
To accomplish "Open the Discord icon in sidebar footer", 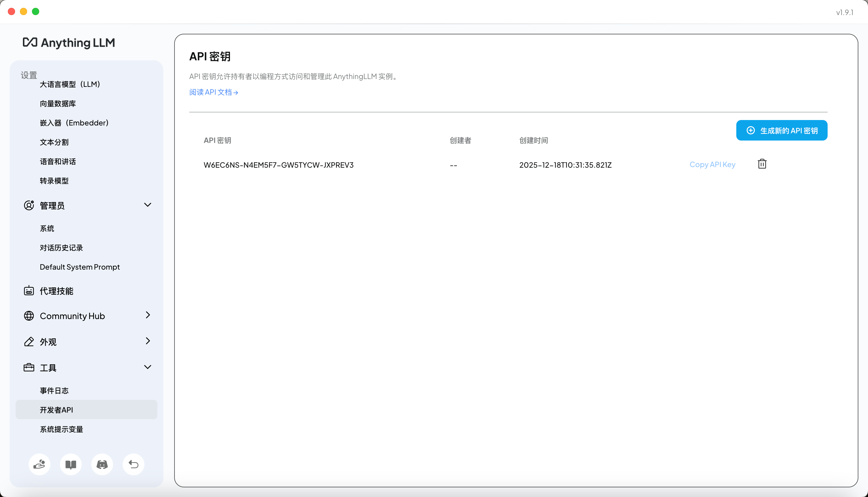I will pos(102,464).
